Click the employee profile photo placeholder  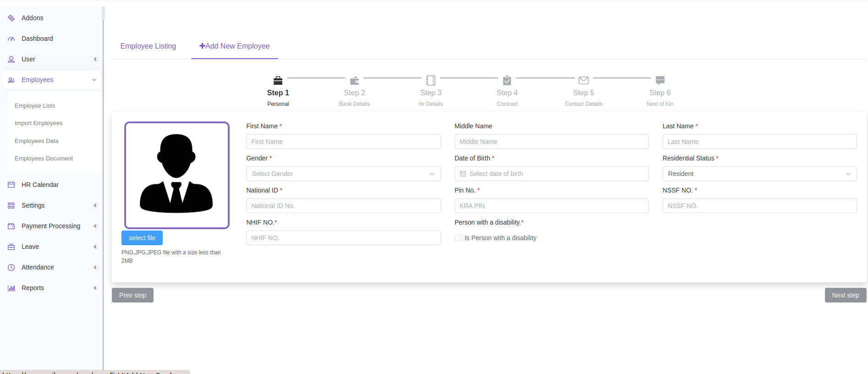[x=177, y=175]
